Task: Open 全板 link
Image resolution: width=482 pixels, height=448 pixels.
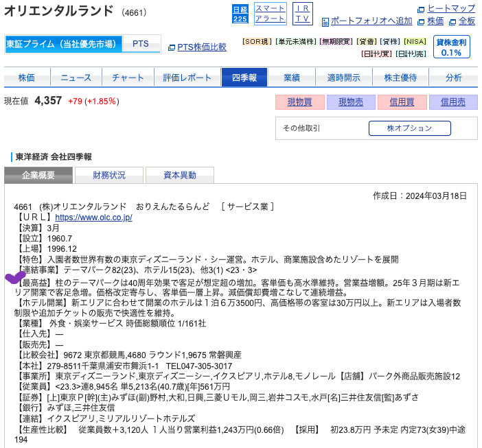Action: point(467,21)
